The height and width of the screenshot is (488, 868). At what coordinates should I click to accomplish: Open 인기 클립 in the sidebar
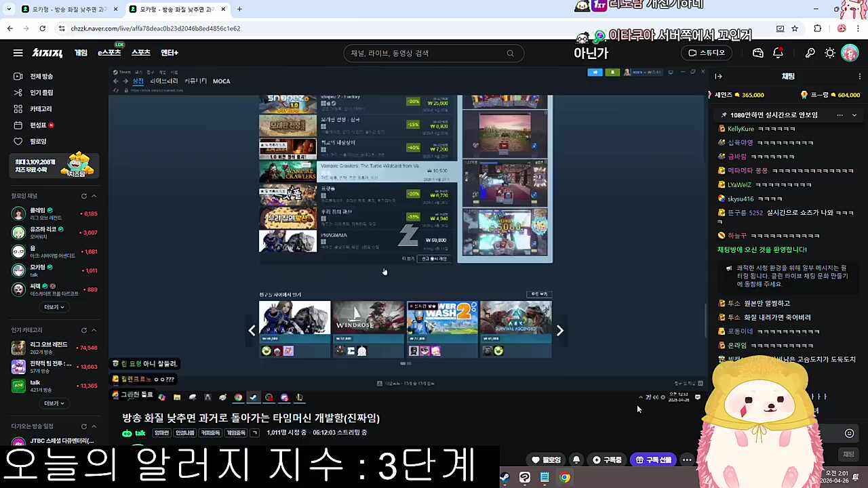tap(35, 93)
